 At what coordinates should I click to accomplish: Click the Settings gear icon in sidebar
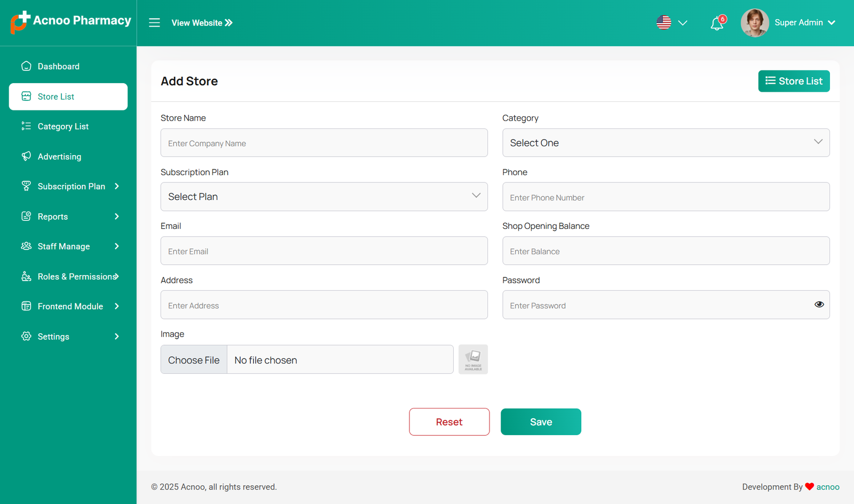pyautogui.click(x=26, y=336)
